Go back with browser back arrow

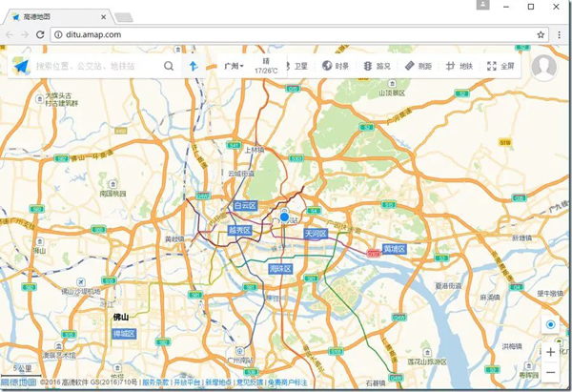click(x=10, y=34)
